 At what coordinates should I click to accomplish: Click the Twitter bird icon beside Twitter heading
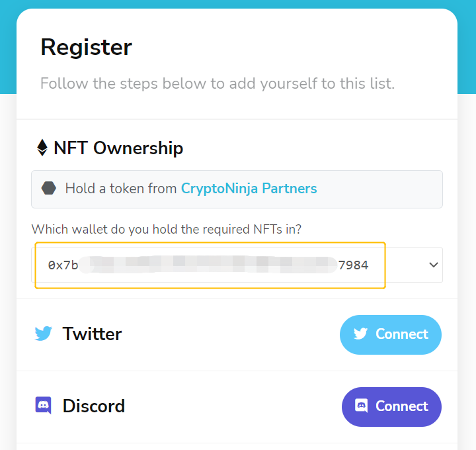pos(43,334)
